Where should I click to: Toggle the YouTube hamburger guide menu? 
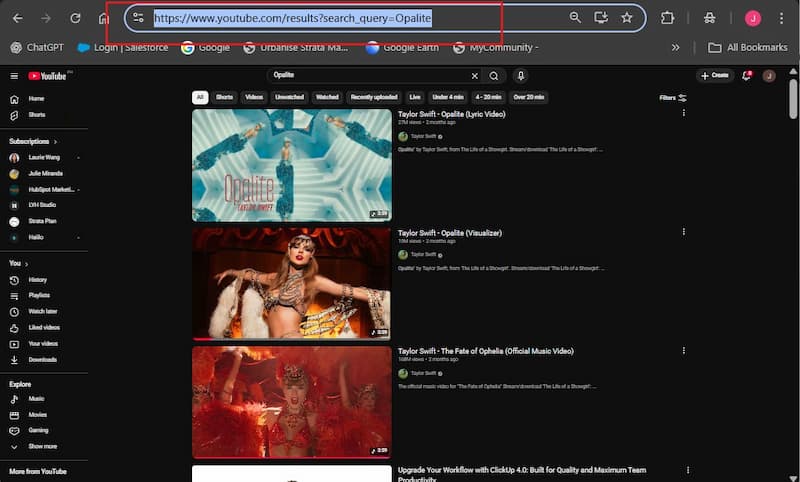[14, 76]
